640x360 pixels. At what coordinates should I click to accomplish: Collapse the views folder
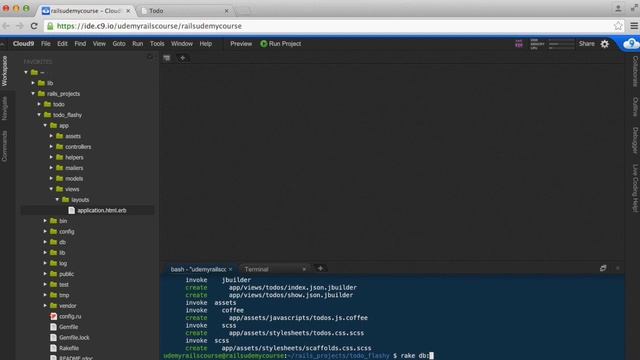[x=51, y=189]
